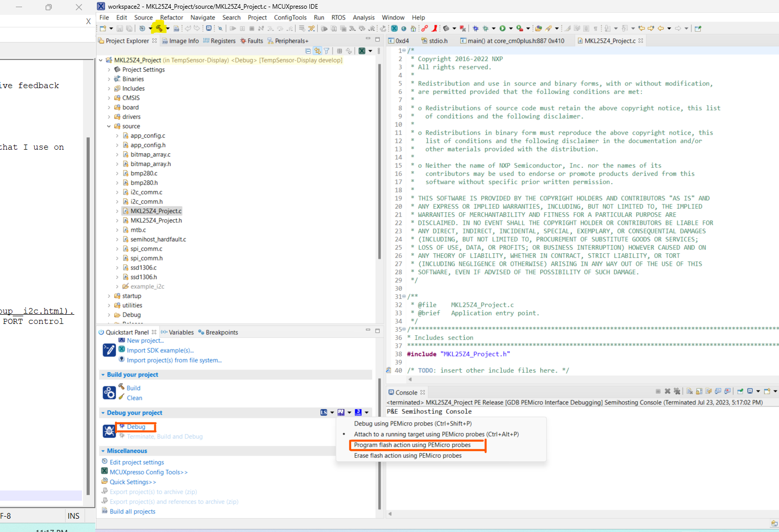Click the Clean link in Quickstart Panel
This screenshot has width=779, height=532.
(x=134, y=398)
